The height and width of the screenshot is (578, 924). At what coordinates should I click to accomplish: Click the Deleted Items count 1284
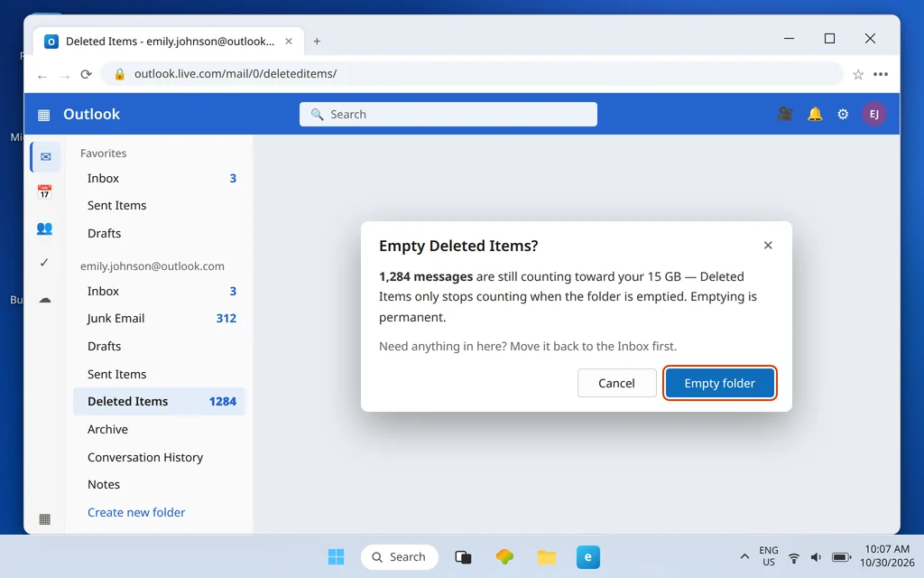pos(223,401)
